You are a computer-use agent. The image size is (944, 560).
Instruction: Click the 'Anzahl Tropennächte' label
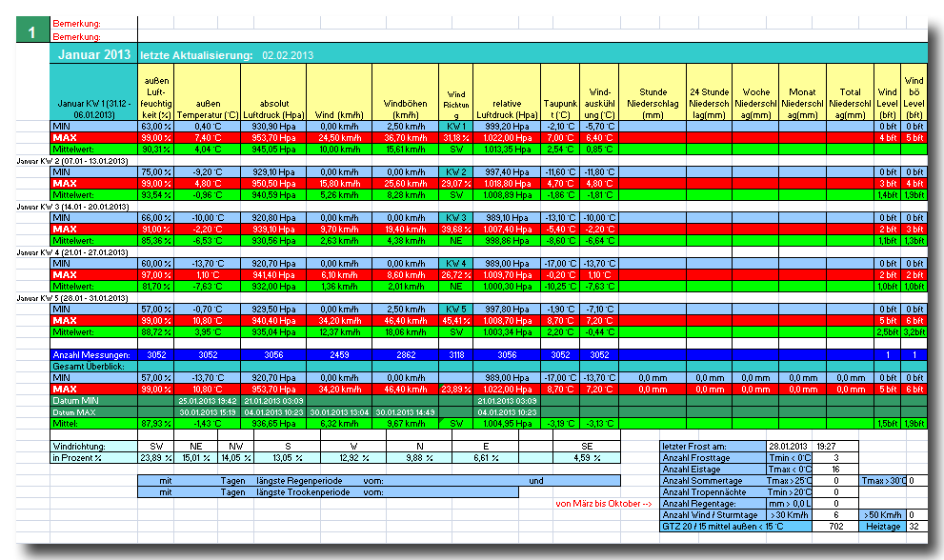pyautogui.click(x=713, y=492)
